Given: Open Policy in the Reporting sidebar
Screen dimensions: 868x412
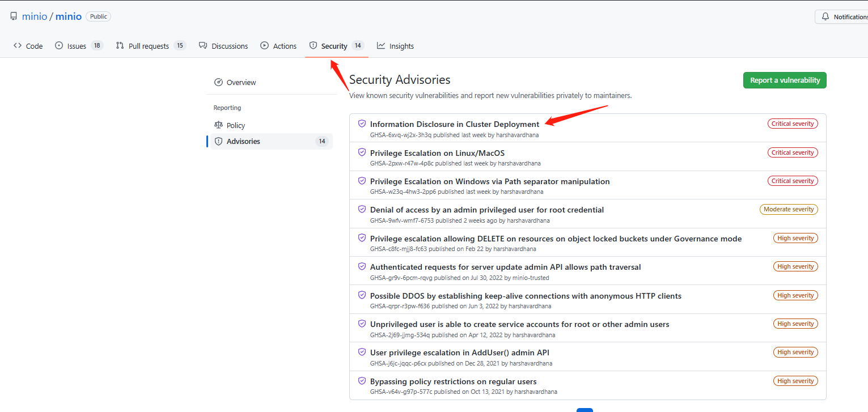Looking at the screenshot, I should (x=270, y=125).
